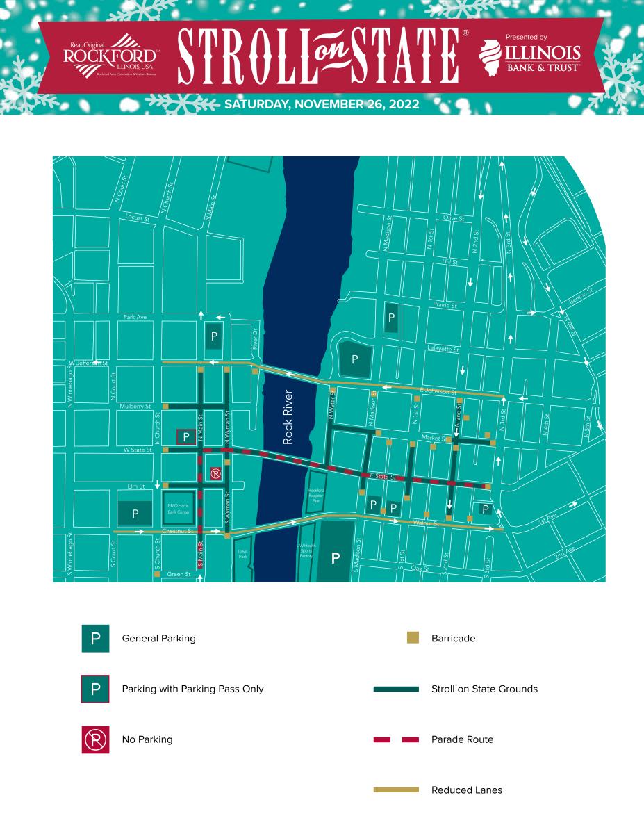This screenshot has height=834, width=644.
Task: Select the Reduced Lanes legend line
Action: pos(396,790)
